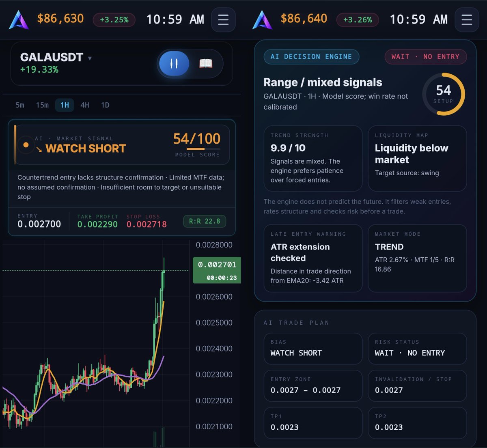Open the Liquidity Map card
This screenshot has width=487, height=448.
[417, 158]
